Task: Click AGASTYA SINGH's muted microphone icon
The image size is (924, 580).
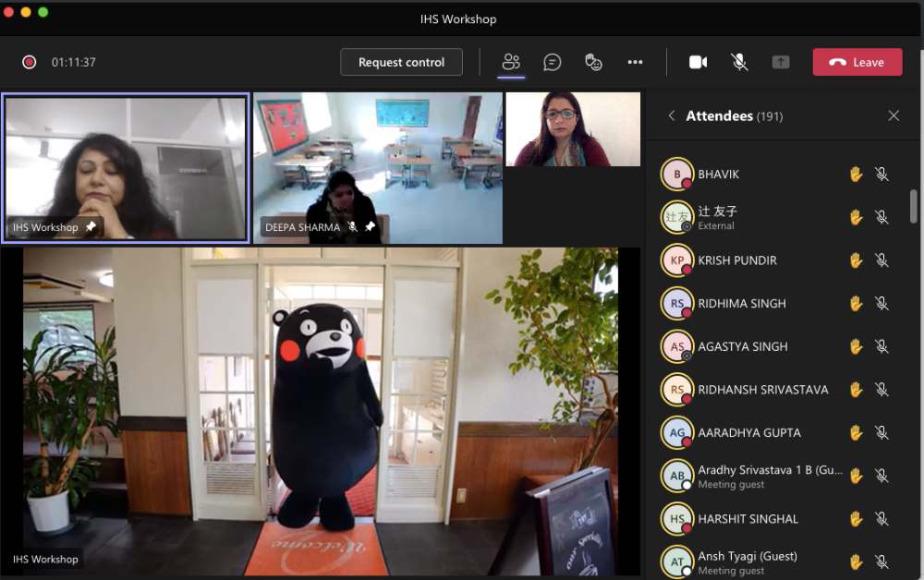Action: point(881,346)
